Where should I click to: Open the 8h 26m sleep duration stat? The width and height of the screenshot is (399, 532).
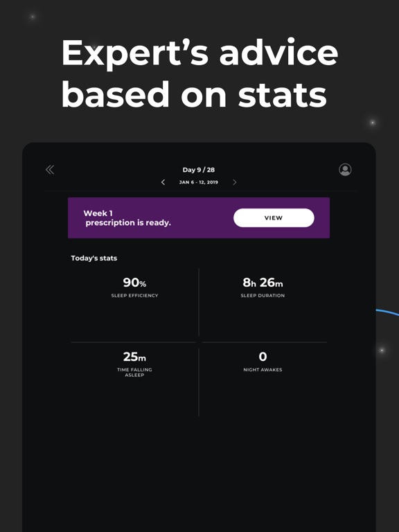[x=263, y=283]
